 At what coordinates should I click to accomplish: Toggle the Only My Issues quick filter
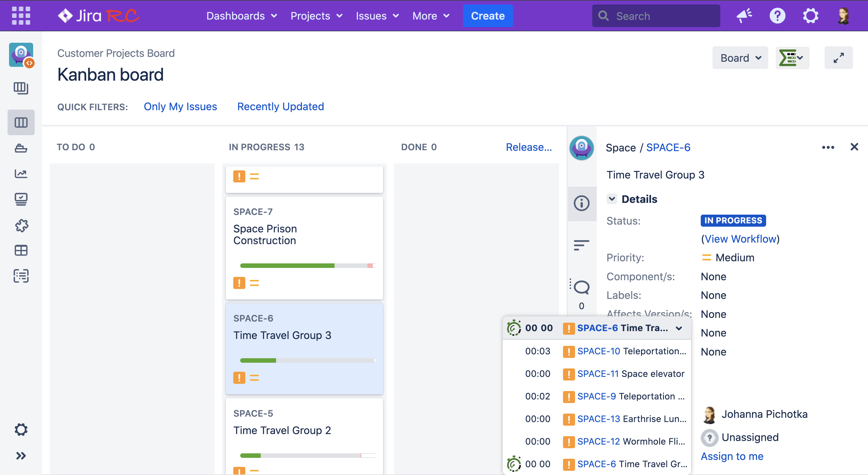point(180,106)
